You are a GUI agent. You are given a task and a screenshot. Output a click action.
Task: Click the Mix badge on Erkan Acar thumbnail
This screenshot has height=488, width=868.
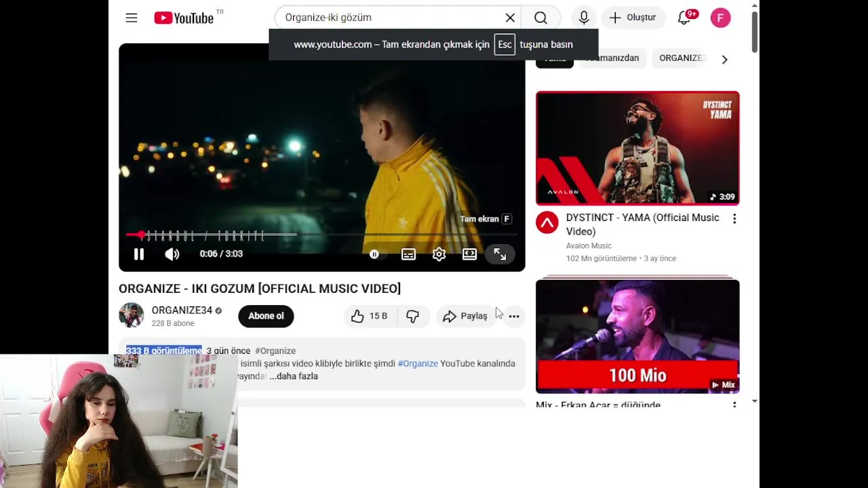click(x=723, y=385)
